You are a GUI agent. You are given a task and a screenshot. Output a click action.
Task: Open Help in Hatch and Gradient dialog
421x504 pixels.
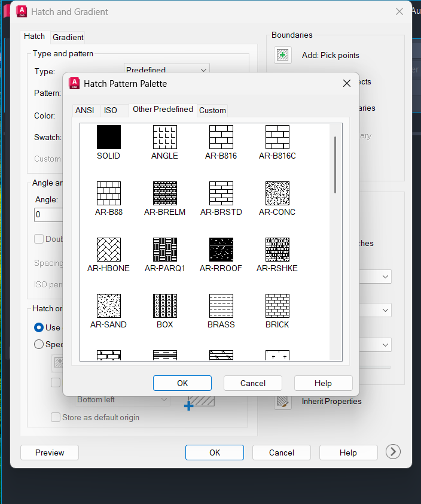coord(349,453)
